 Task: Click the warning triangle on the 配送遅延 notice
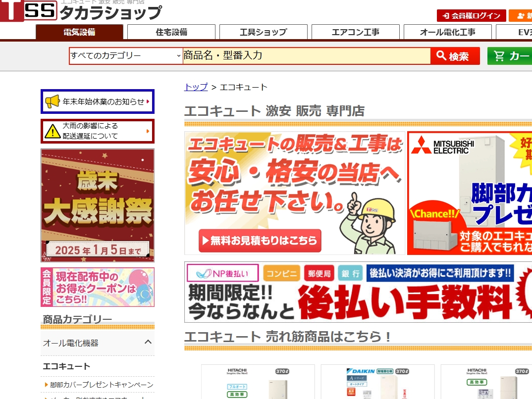(53, 131)
